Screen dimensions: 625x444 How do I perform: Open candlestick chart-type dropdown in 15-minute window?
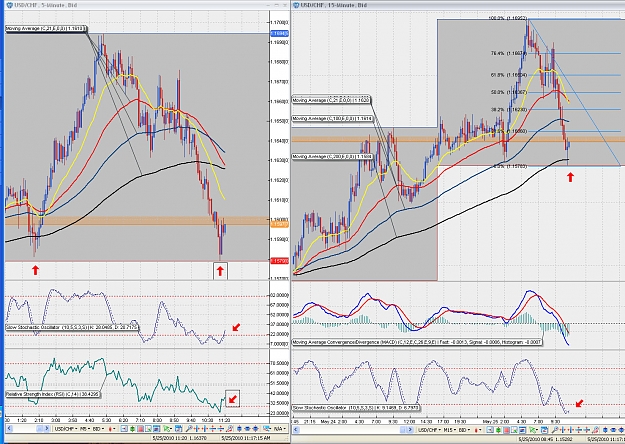click(x=478, y=430)
